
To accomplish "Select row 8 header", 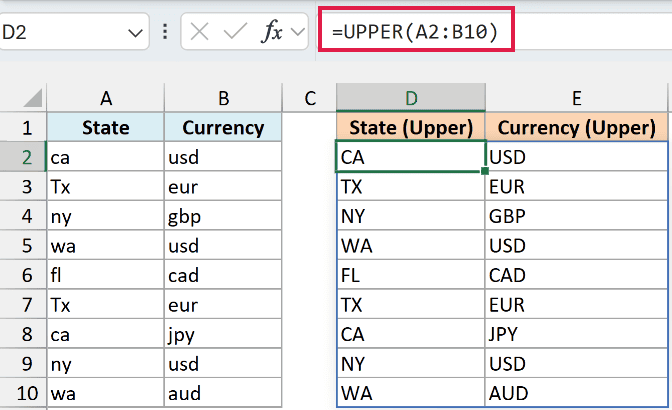I will point(23,334).
